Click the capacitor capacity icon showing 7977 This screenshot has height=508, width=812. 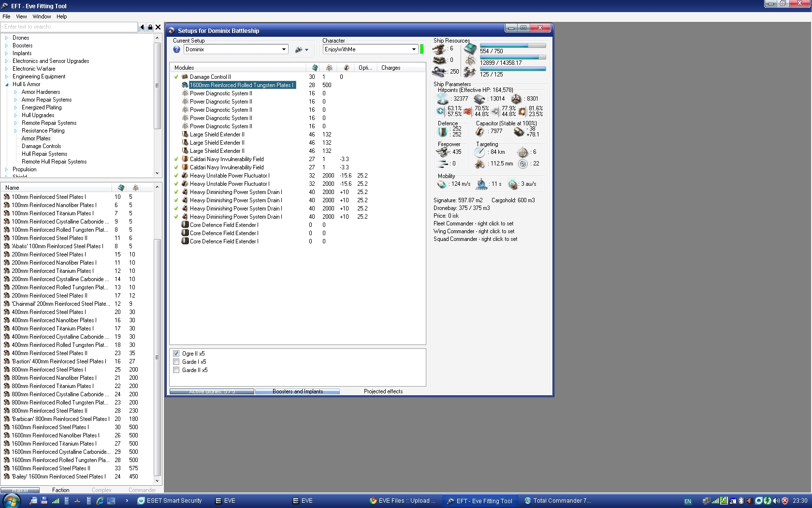[480, 132]
